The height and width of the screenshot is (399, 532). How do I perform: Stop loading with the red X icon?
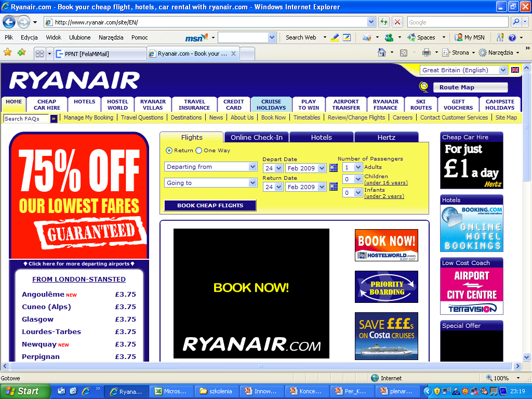point(397,22)
